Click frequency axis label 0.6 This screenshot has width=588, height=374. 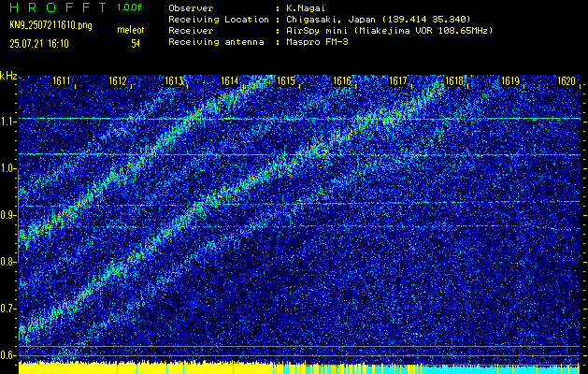click(x=7, y=355)
